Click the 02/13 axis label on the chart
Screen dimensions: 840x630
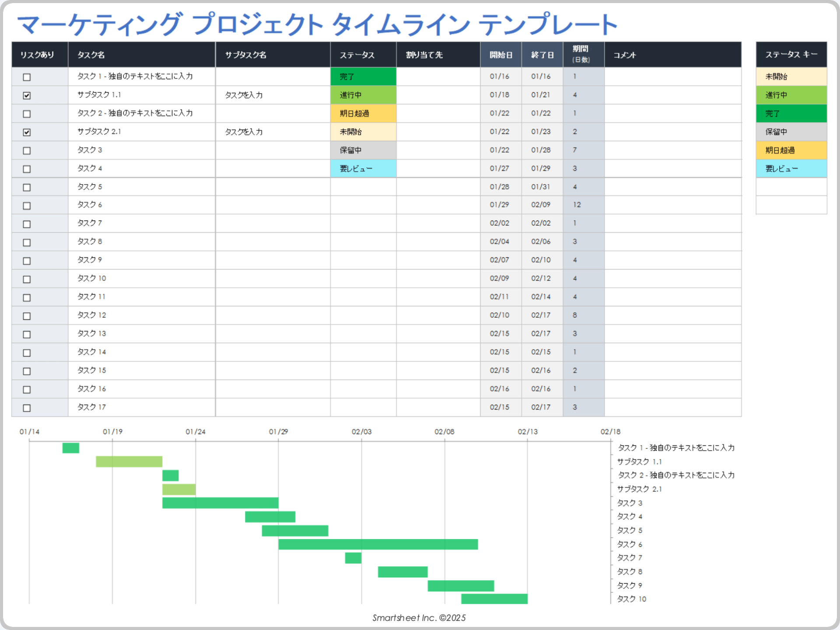[528, 432]
